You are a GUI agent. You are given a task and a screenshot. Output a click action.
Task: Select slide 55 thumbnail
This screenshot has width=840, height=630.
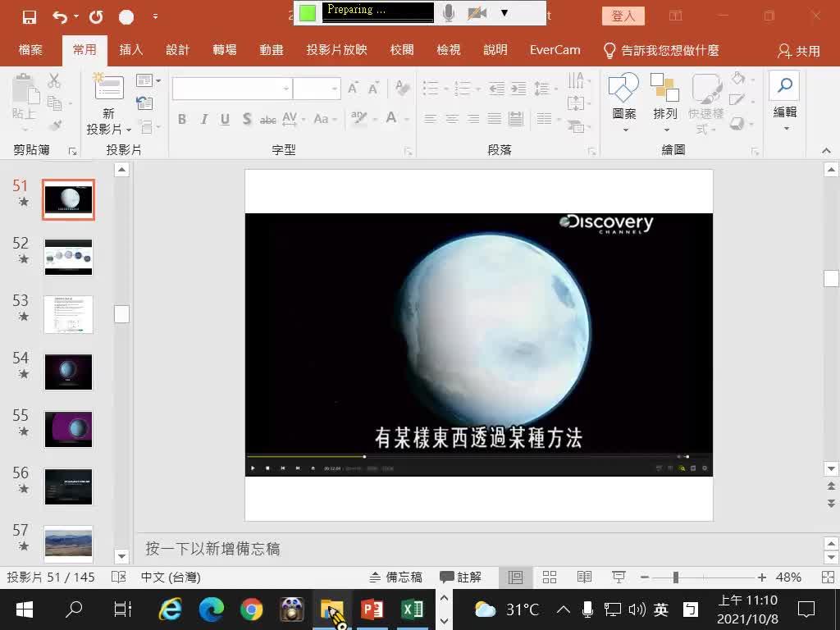[69, 429]
